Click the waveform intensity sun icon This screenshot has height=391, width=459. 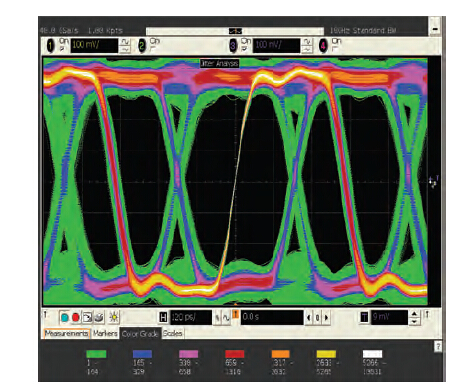point(114,317)
